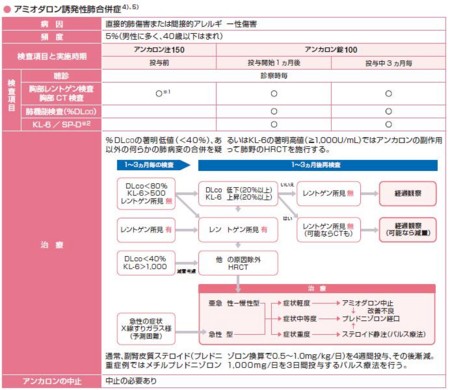Select the 投与前 sub-header
Image resolution: width=450 pixels, height=390 pixels.
159,63
